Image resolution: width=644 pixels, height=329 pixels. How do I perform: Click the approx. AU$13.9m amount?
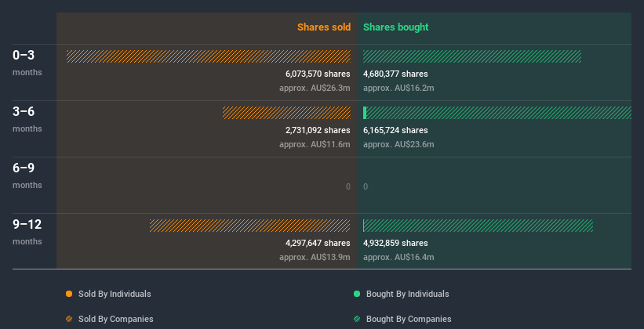(315, 257)
